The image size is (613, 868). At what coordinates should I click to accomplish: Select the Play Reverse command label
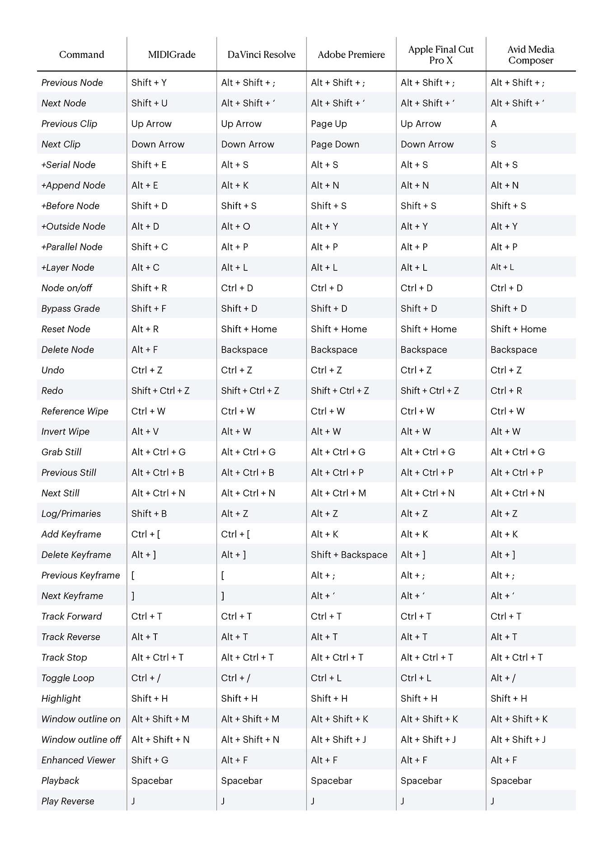tap(68, 802)
